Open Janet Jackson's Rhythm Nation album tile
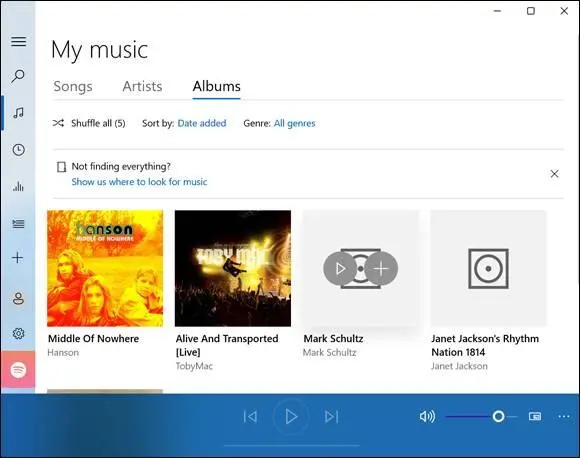 (x=488, y=268)
